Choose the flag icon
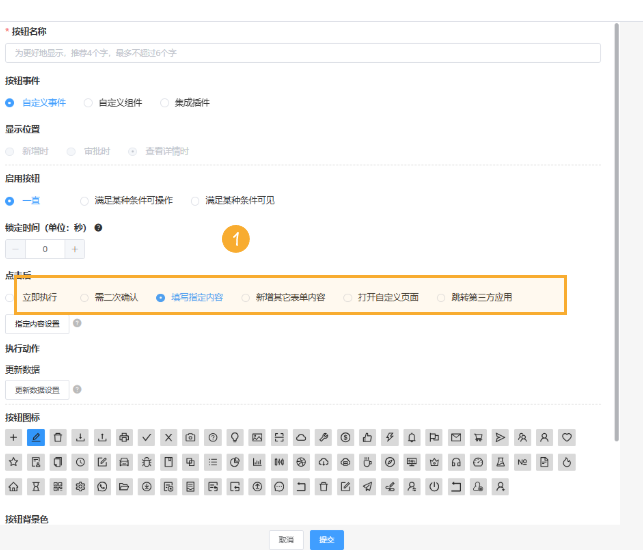The height and width of the screenshot is (550, 643). click(434, 438)
